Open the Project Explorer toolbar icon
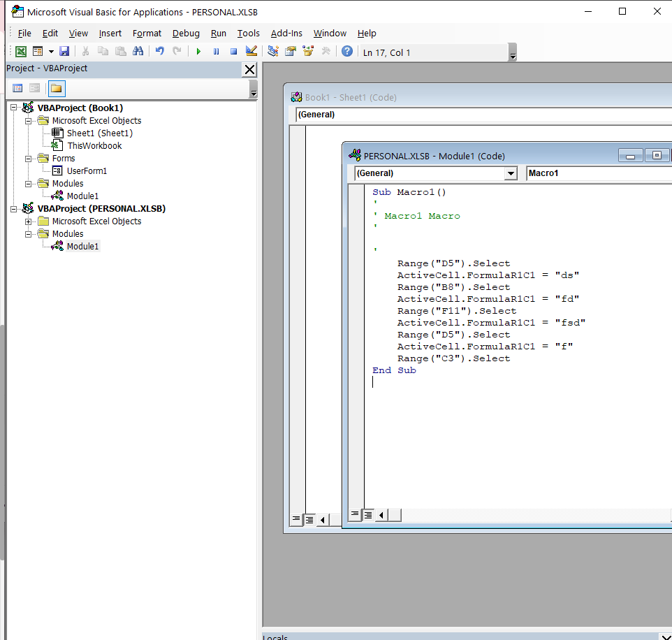This screenshot has width=672, height=640. pyautogui.click(x=273, y=52)
